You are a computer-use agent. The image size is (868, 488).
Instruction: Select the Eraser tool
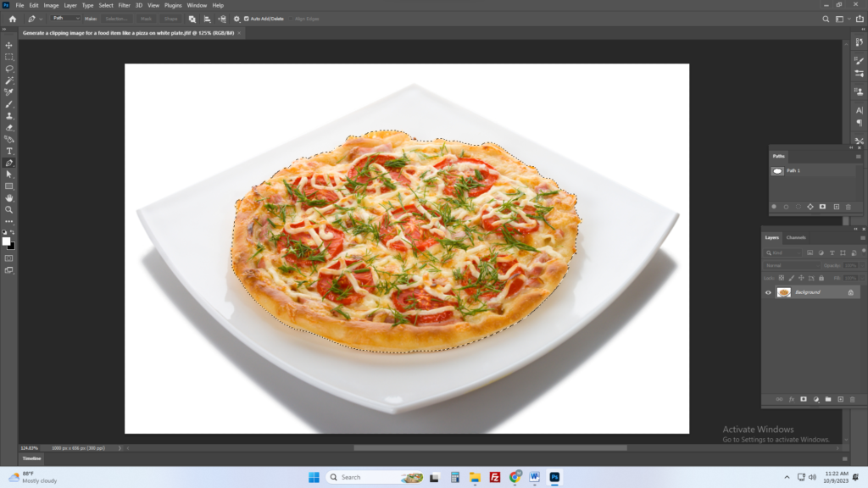point(8,128)
